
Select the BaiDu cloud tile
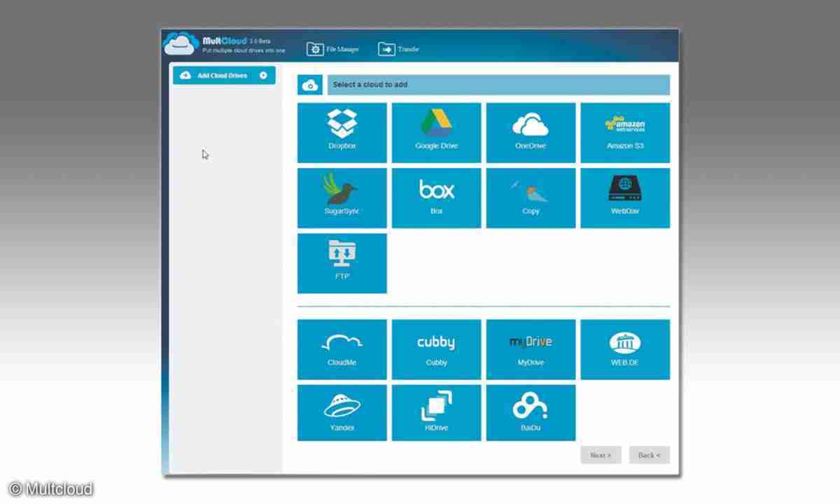click(x=531, y=413)
